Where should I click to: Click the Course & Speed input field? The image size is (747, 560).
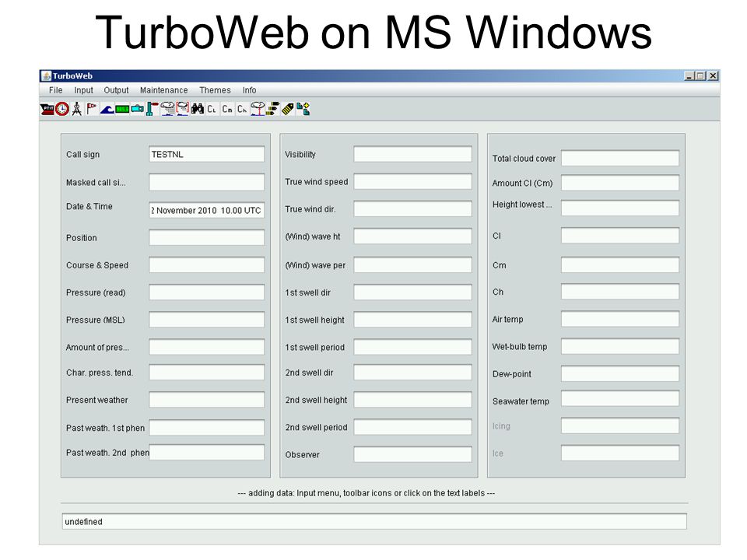pyautogui.click(x=207, y=264)
